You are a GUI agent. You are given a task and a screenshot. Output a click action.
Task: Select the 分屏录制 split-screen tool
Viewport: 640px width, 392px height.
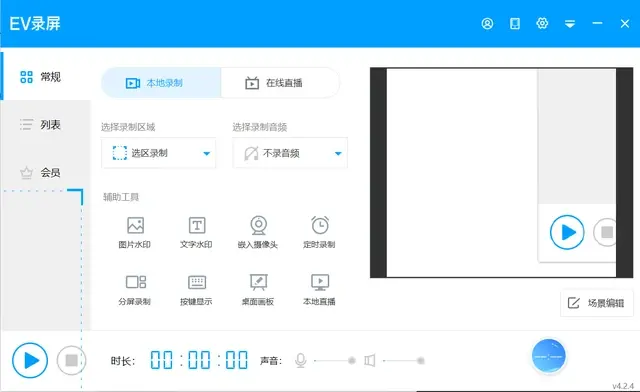point(135,290)
